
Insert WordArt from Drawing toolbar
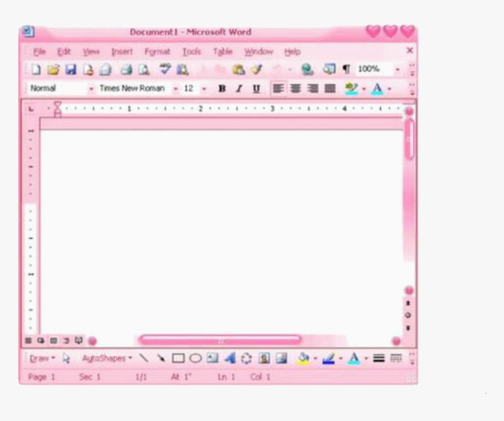pos(230,358)
